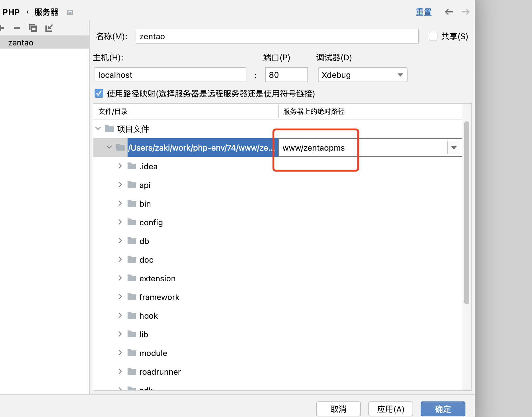Click the import server icon

coord(49,28)
